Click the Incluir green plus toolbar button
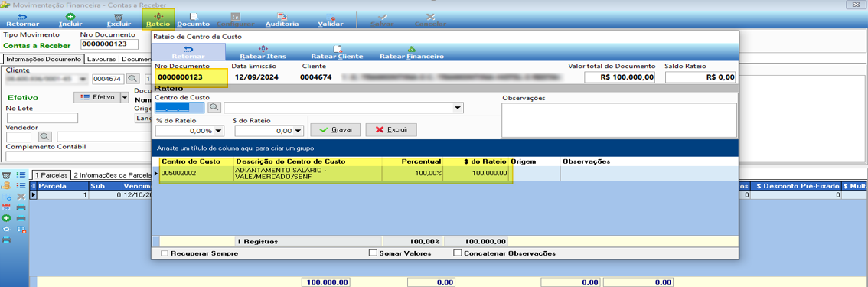This screenshot has width=868, height=287. pyautogui.click(x=70, y=21)
